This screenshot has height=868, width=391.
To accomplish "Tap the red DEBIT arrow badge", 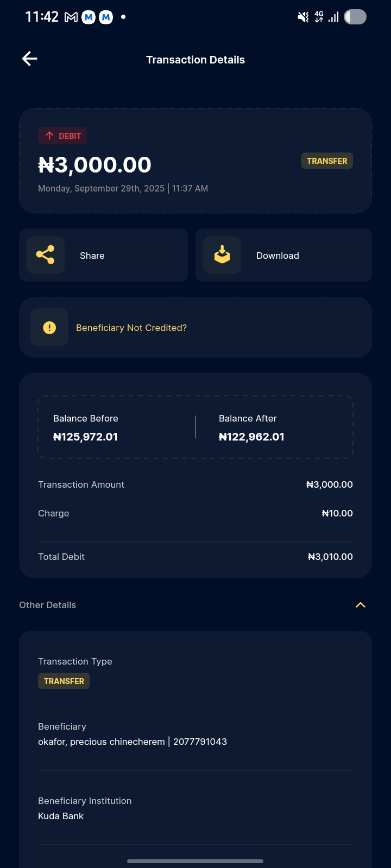I will click(x=62, y=136).
